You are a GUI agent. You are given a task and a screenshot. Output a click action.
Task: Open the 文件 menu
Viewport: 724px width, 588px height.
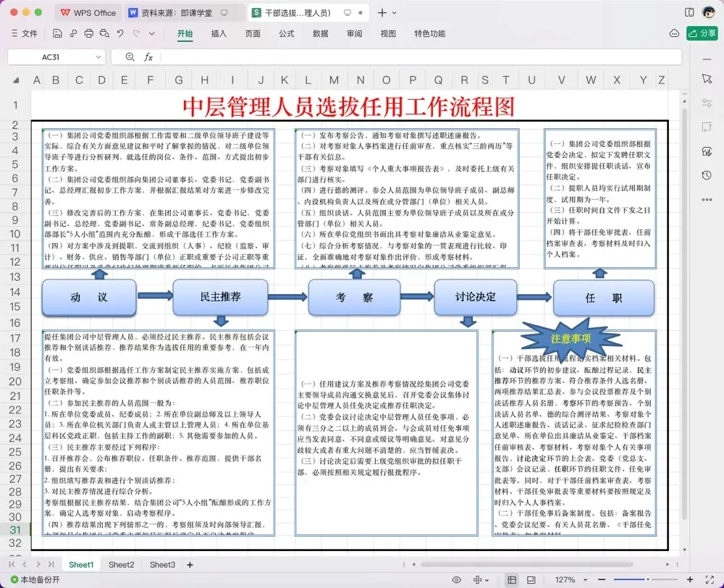click(24, 33)
